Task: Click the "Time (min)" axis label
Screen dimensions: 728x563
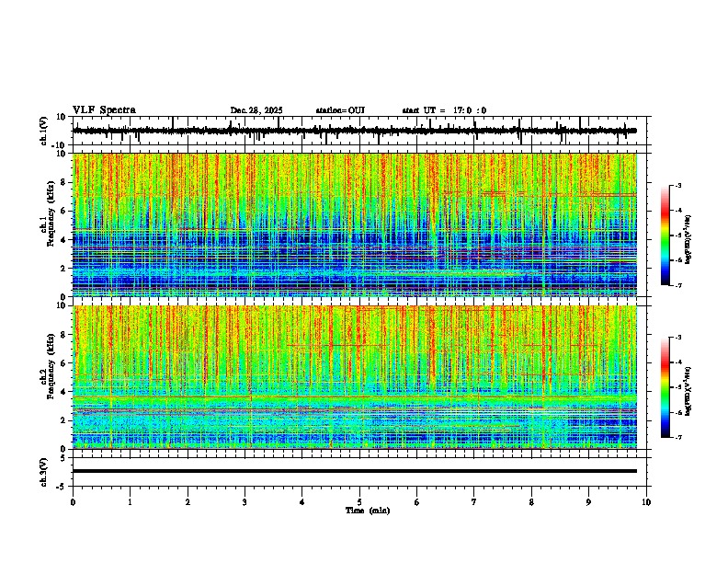Action: (x=368, y=511)
